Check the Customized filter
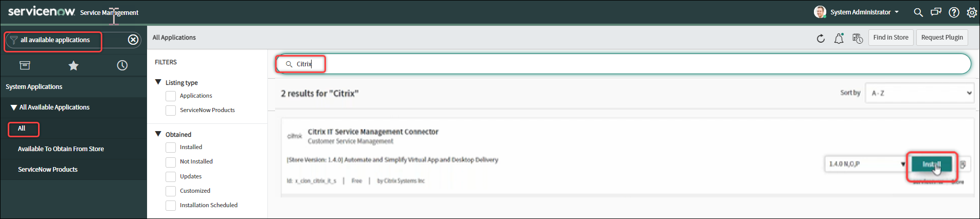980x219 pixels. (x=171, y=191)
